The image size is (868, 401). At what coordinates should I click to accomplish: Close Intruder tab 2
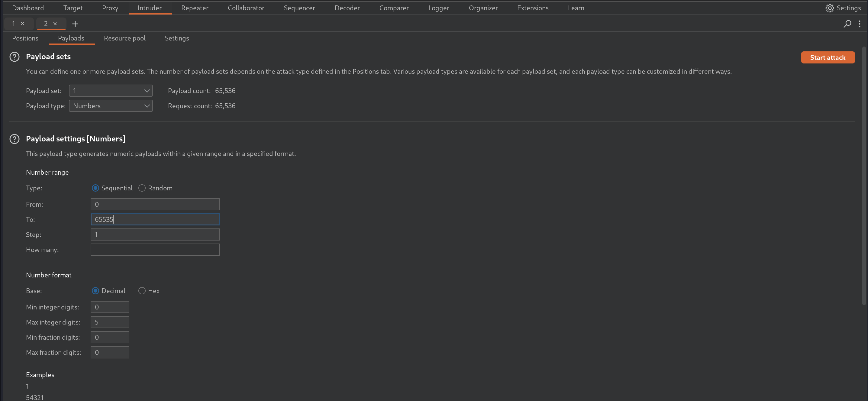tap(55, 24)
